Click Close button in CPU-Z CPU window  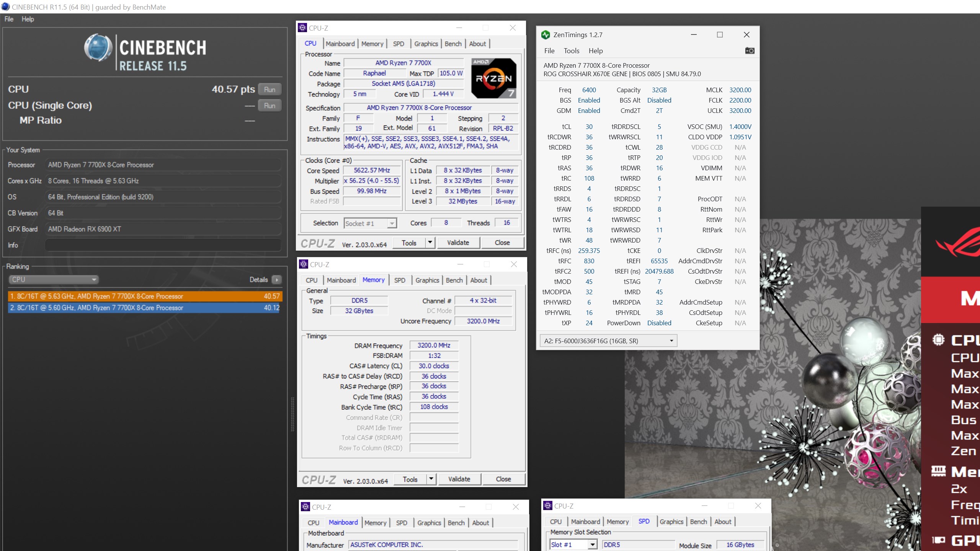pyautogui.click(x=502, y=243)
